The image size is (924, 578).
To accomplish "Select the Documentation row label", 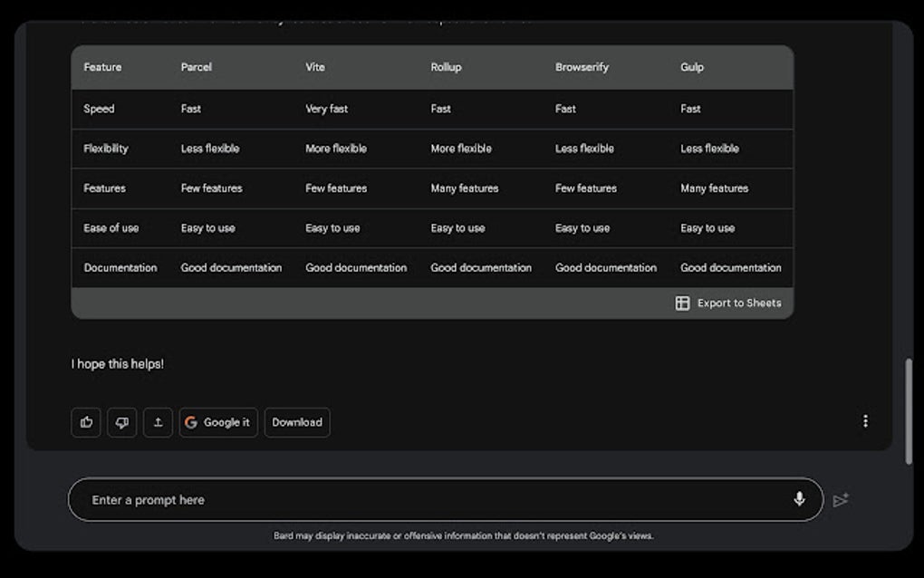I will coord(120,268).
